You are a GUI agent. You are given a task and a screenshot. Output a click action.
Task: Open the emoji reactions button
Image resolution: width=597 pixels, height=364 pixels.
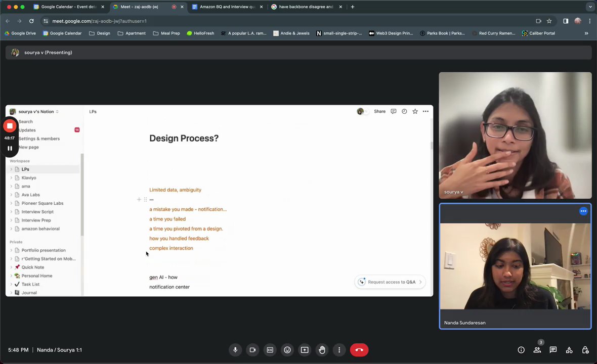(287, 350)
